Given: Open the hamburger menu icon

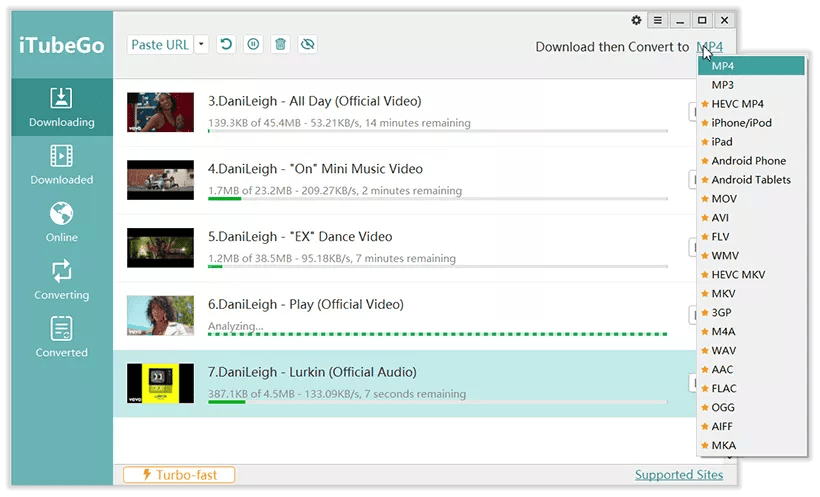Looking at the screenshot, I should coord(657,20).
